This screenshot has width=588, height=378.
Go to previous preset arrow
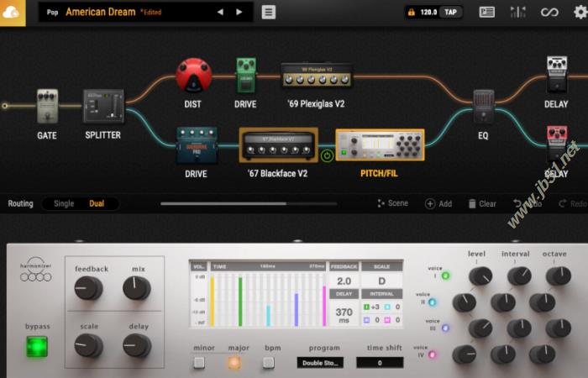click(x=220, y=12)
